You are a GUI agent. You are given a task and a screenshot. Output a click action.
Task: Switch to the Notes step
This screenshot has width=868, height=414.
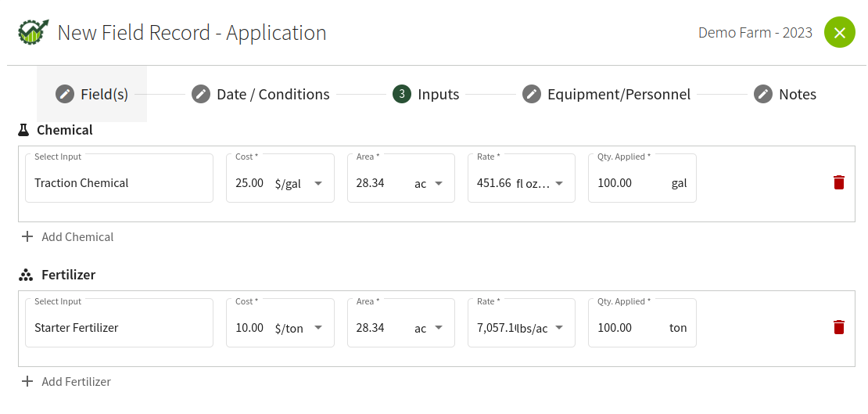pyautogui.click(x=785, y=94)
